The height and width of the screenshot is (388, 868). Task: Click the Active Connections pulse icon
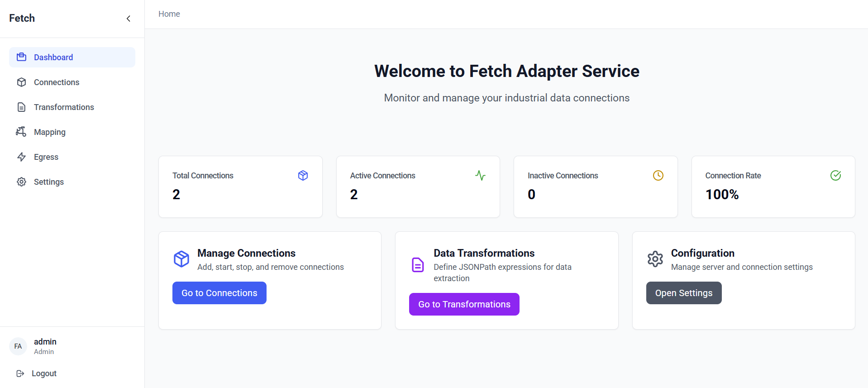(x=480, y=175)
